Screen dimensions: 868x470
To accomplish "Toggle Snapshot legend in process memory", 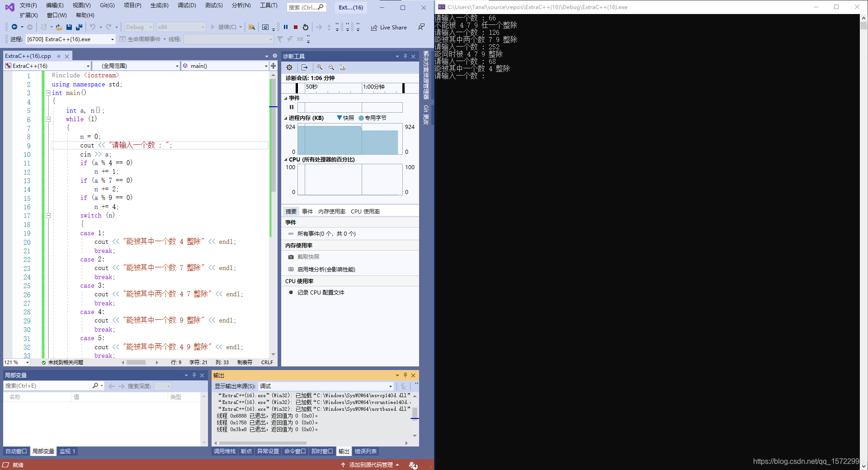I will tap(345, 118).
